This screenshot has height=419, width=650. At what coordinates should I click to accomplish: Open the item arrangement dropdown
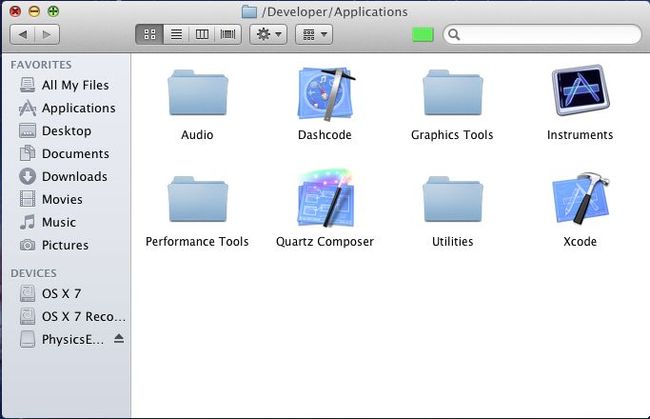point(314,34)
